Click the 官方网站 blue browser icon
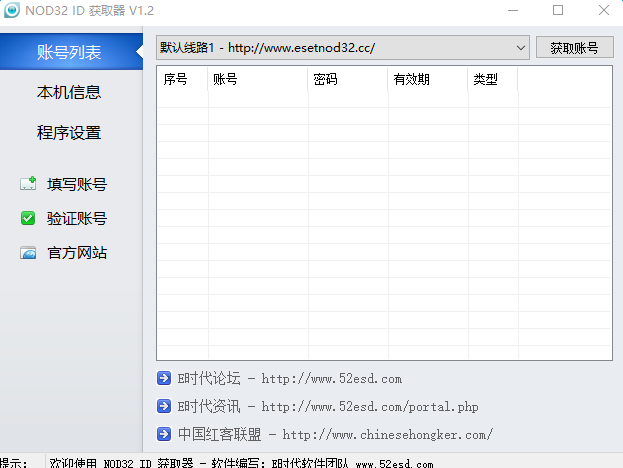Viewport: 623px width, 468px height. pos(28,253)
